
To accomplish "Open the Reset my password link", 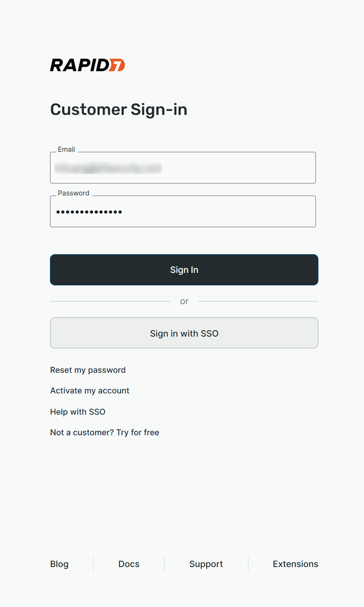I will click(88, 370).
